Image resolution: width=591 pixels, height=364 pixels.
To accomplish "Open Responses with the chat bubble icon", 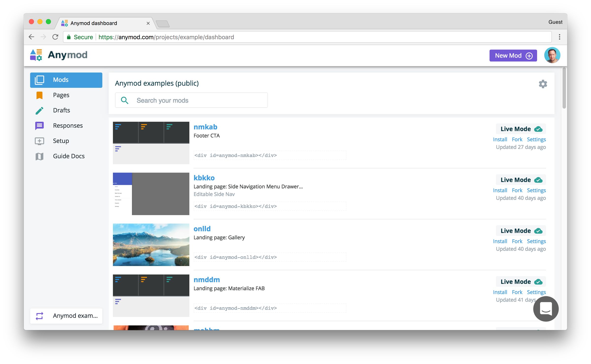I will [39, 126].
